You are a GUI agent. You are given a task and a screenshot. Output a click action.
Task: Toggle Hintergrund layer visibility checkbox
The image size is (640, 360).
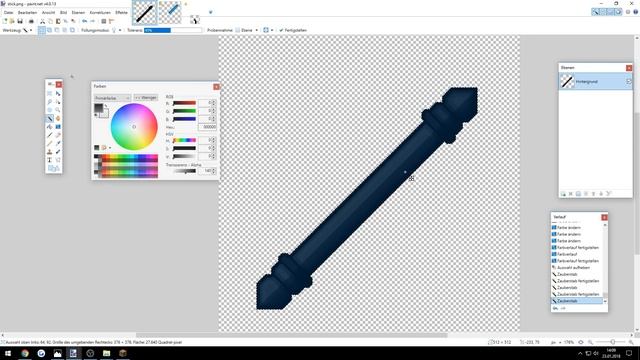(x=629, y=82)
